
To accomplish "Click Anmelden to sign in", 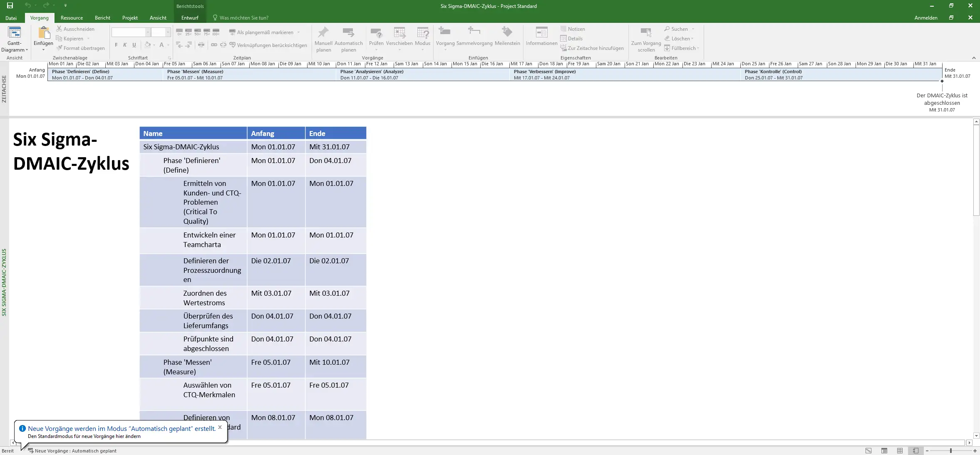I will click(925, 18).
